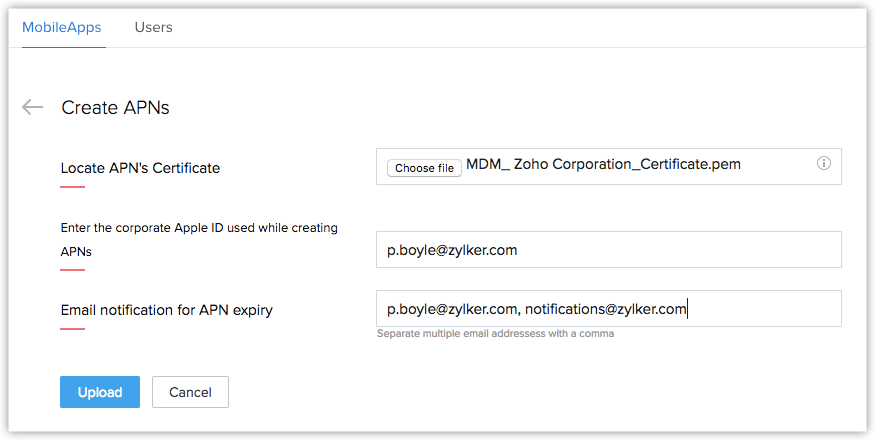Click the certificate info icon
875x440 pixels.
coord(824,164)
